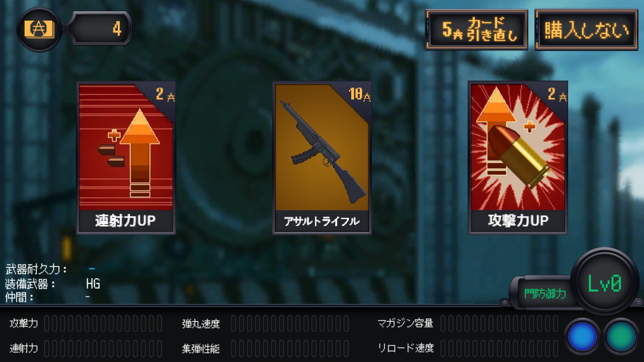Click the 連射力 stat gauge
The width and height of the screenshot is (644, 362).
(103, 349)
